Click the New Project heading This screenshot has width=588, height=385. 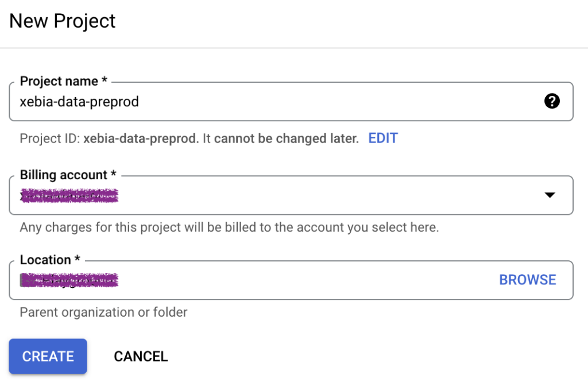[x=62, y=21]
